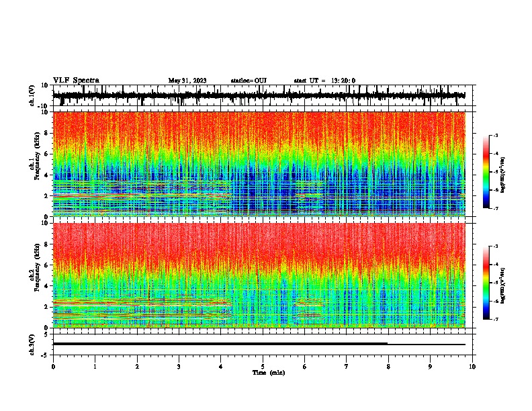Click the ch.1 "Frequency (kHz)" axis label
Screen dimensions: 532x411
pos(37,156)
